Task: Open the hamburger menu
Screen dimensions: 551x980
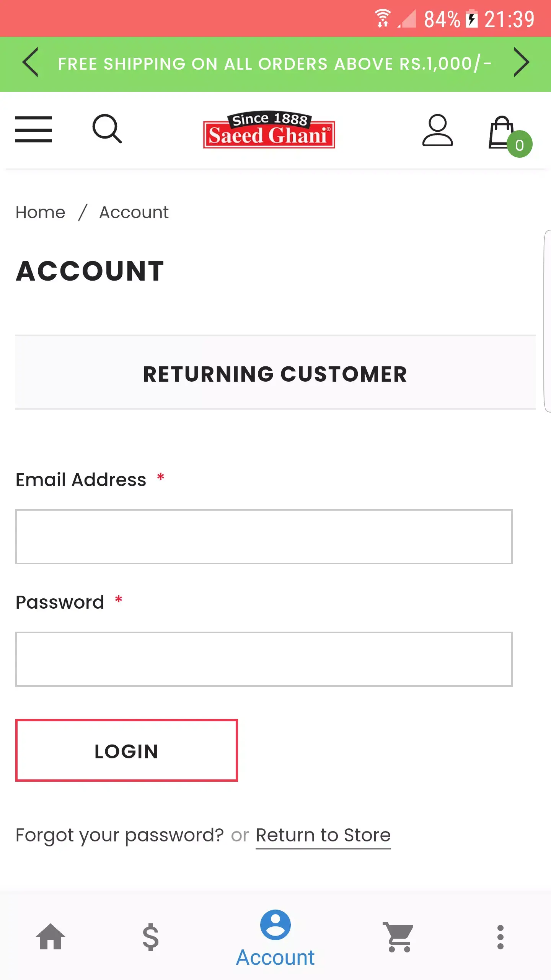Action: click(x=34, y=129)
